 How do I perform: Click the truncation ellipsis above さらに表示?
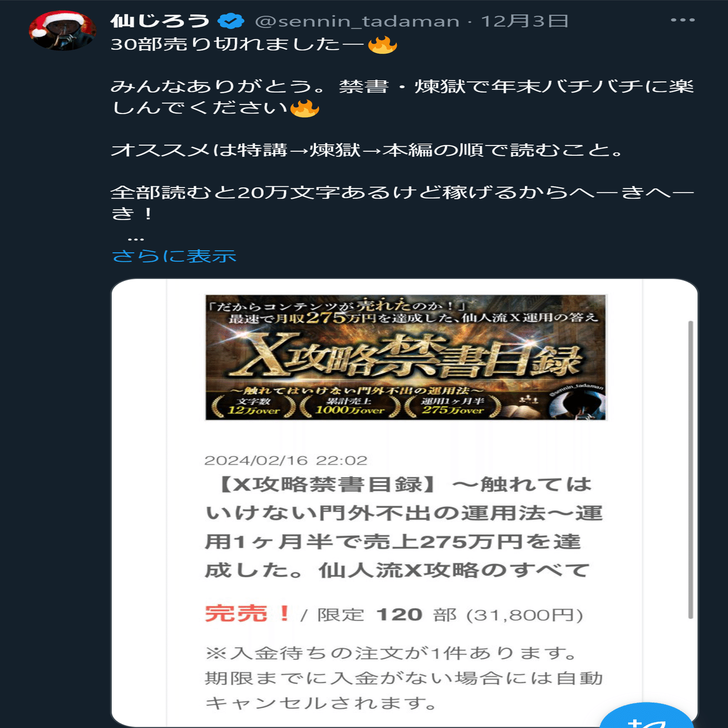click(136, 239)
